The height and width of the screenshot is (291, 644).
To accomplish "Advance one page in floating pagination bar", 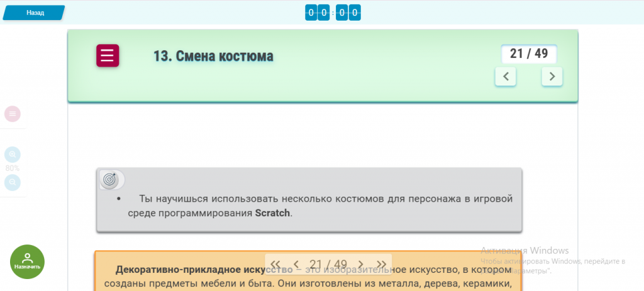I will click(x=360, y=264).
